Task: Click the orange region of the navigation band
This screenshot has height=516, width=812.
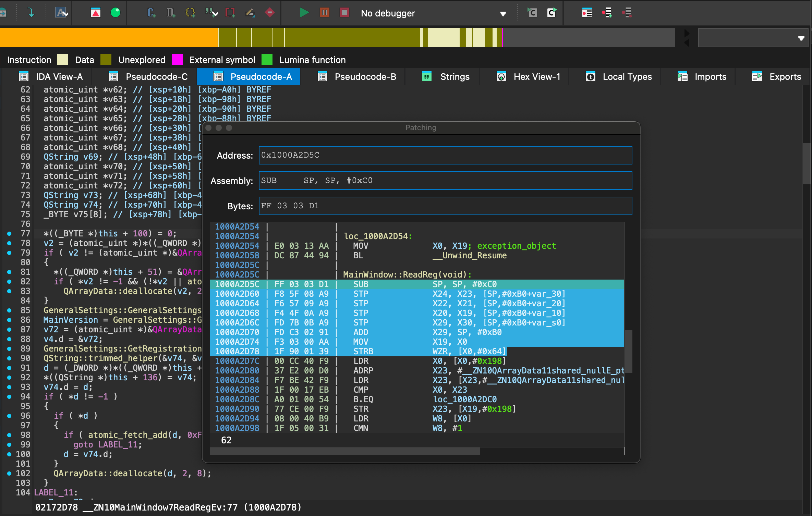Action: pos(109,38)
